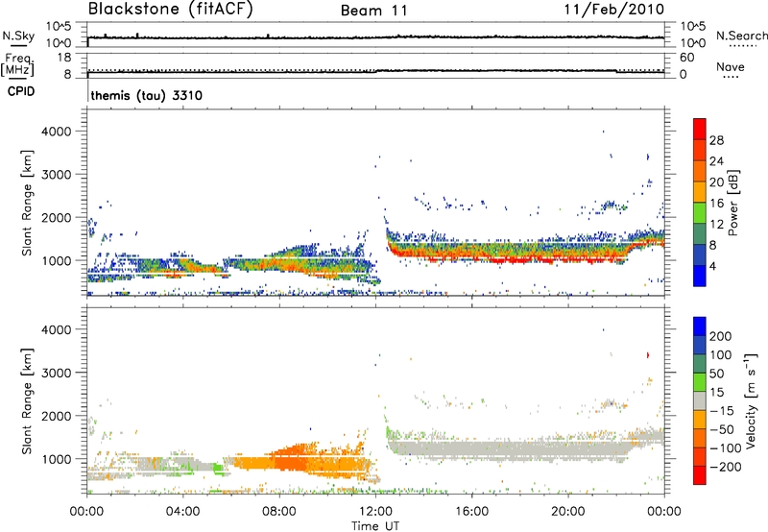
Task: Click the N.Sky legend label
Action: 18,36
